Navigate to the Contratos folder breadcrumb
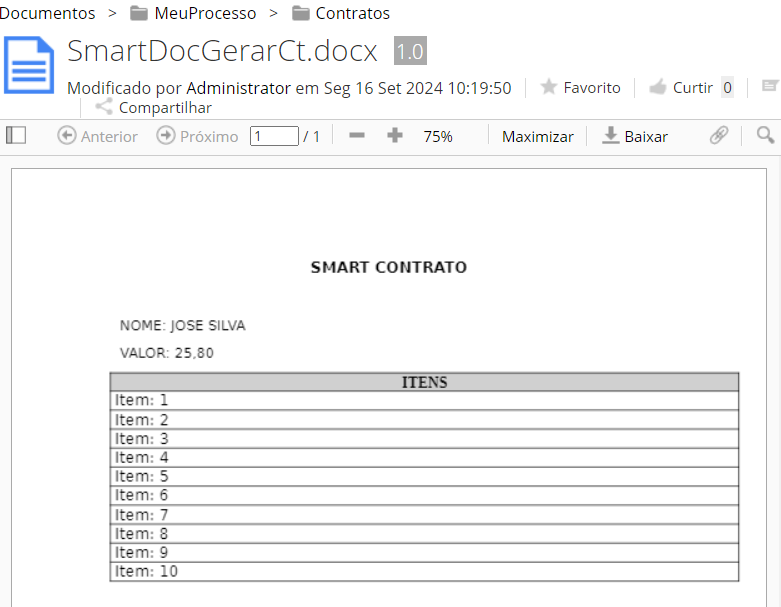The height and width of the screenshot is (607, 781). [x=341, y=13]
